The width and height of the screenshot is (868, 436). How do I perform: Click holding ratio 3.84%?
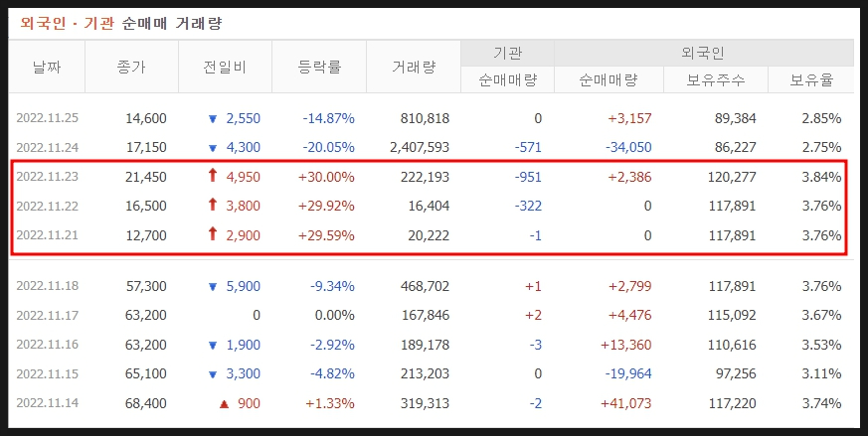(x=824, y=177)
